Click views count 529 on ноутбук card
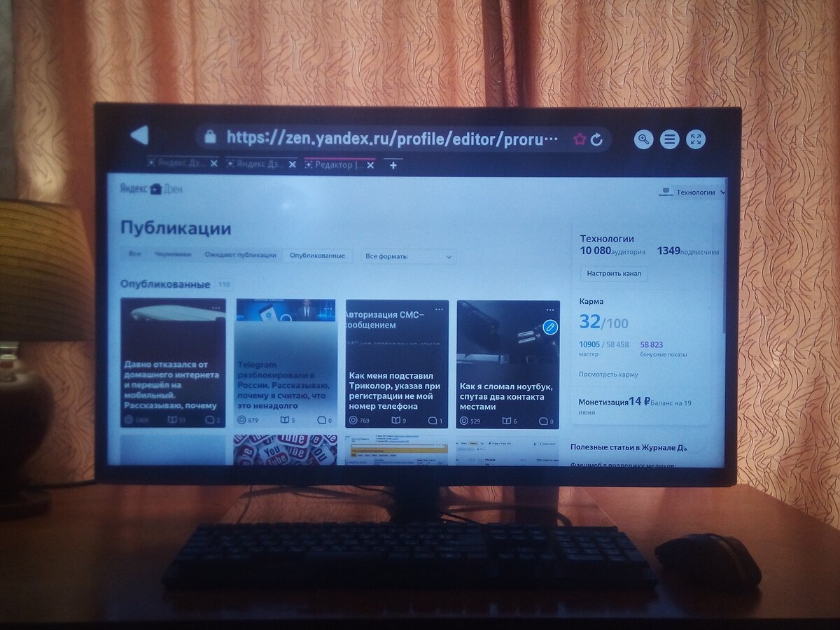This screenshot has width=840, height=630. click(470, 421)
